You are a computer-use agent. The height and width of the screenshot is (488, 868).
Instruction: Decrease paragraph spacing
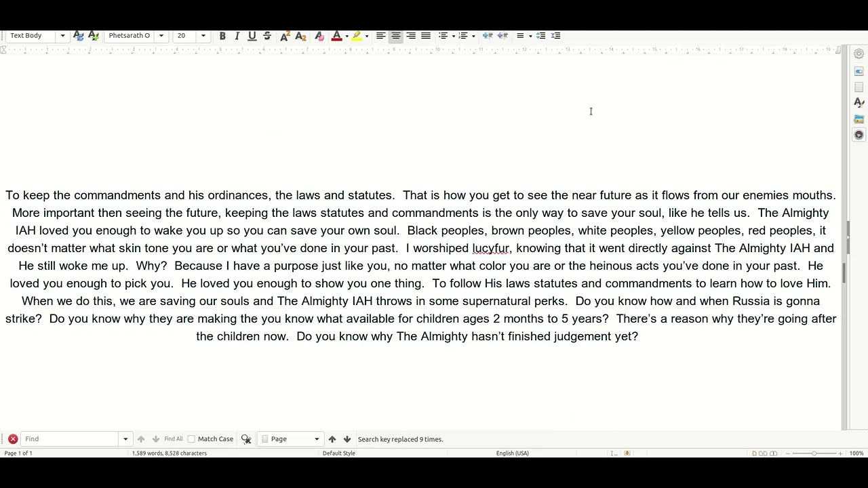[555, 36]
